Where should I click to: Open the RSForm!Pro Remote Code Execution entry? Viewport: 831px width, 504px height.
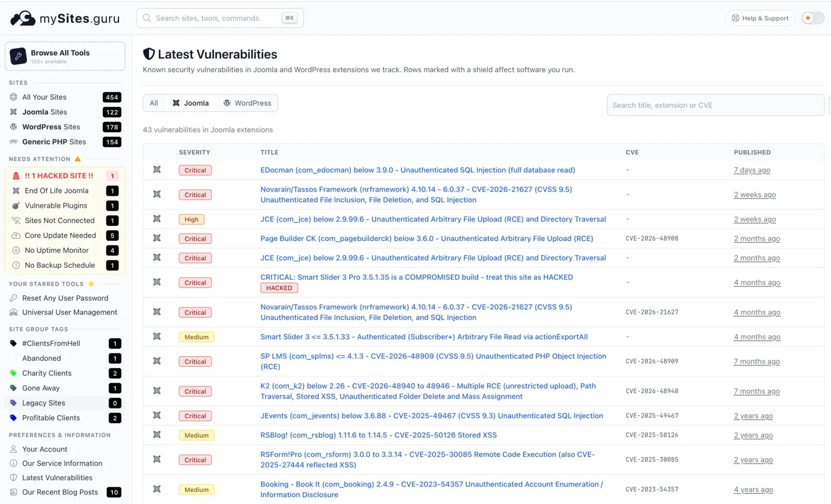pyautogui.click(x=427, y=460)
